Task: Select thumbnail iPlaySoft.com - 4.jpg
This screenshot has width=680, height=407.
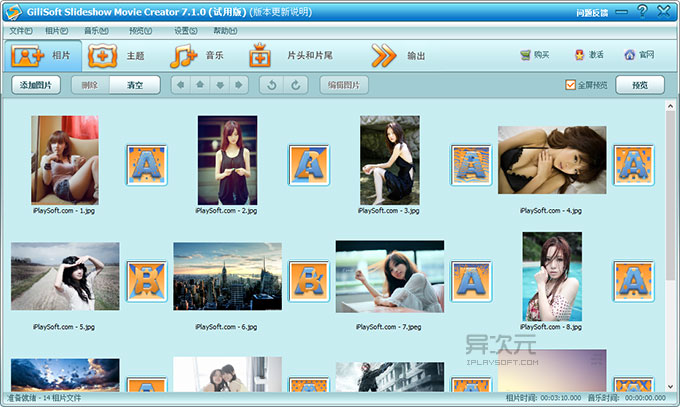Action: [552, 160]
